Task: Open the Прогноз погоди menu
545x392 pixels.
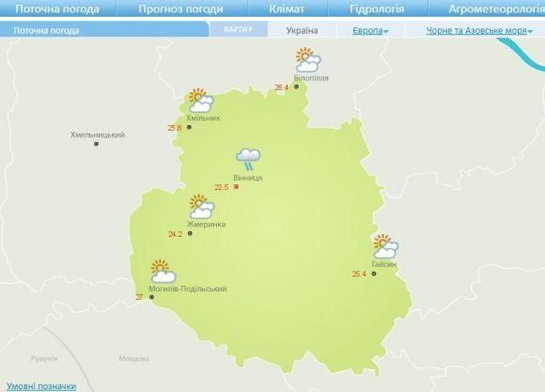Action: pyautogui.click(x=180, y=8)
